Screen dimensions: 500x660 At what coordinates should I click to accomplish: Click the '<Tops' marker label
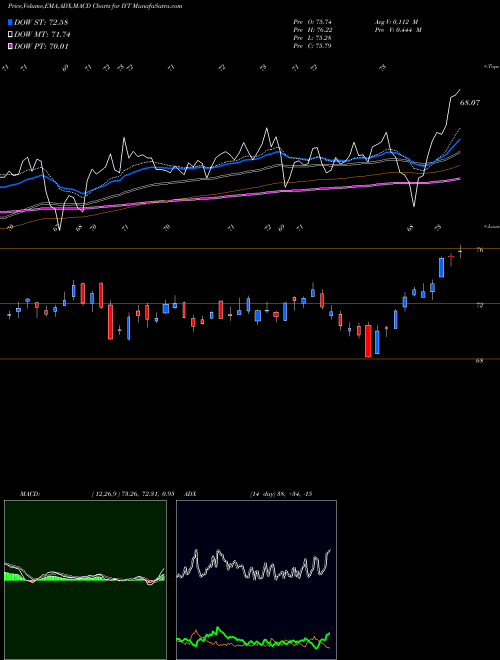[491, 67]
